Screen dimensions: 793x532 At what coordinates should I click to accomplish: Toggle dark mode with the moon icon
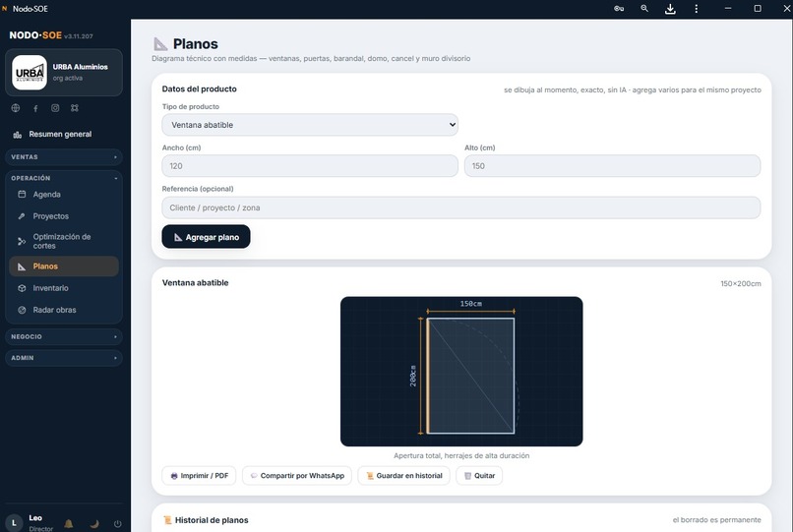[94, 523]
